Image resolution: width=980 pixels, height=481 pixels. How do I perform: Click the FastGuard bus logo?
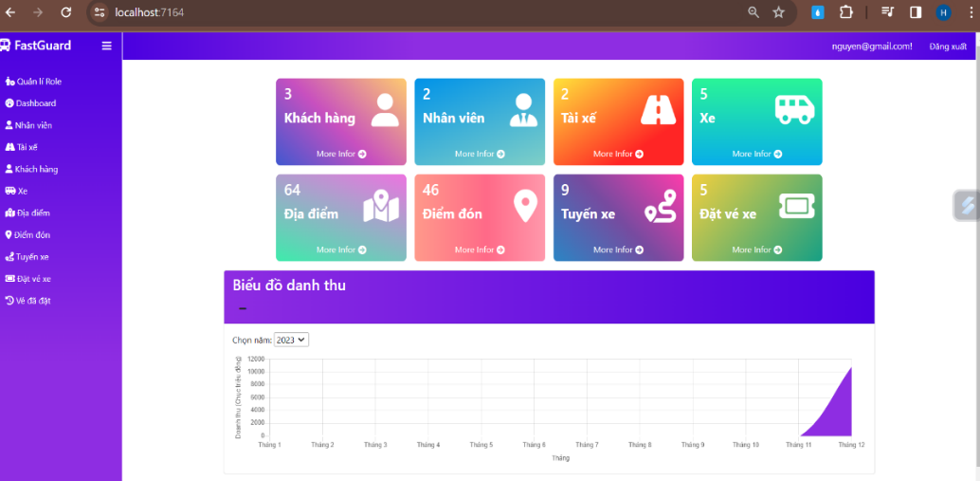(x=5, y=46)
